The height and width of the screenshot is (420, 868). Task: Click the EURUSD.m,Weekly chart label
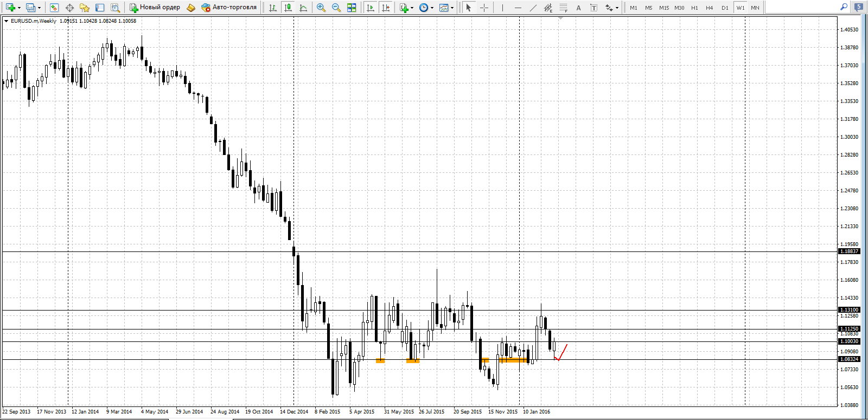pos(34,21)
